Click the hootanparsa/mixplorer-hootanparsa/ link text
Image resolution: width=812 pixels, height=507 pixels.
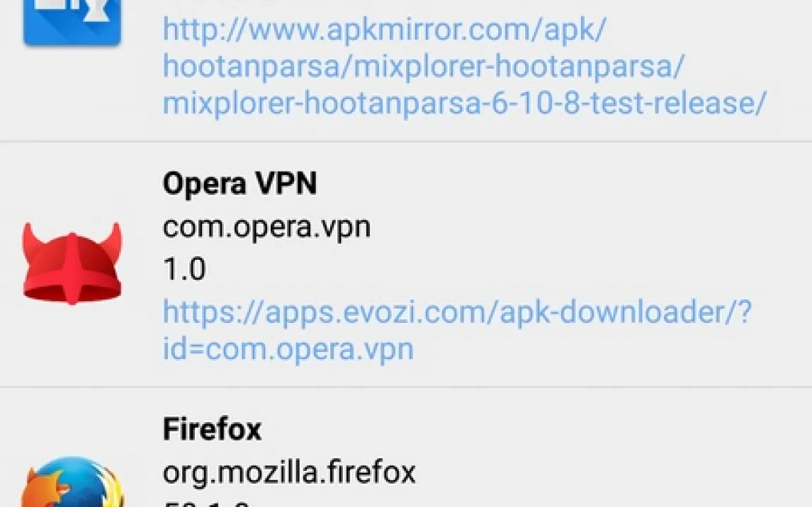pyautogui.click(x=424, y=67)
